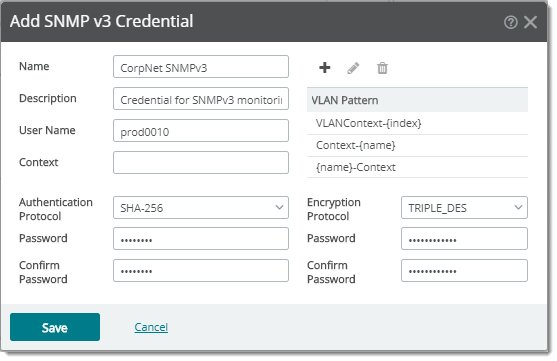Viewport: 557px width, 361px height.
Task: Select the VLANContext-{index} pattern row
Action: 417,123
